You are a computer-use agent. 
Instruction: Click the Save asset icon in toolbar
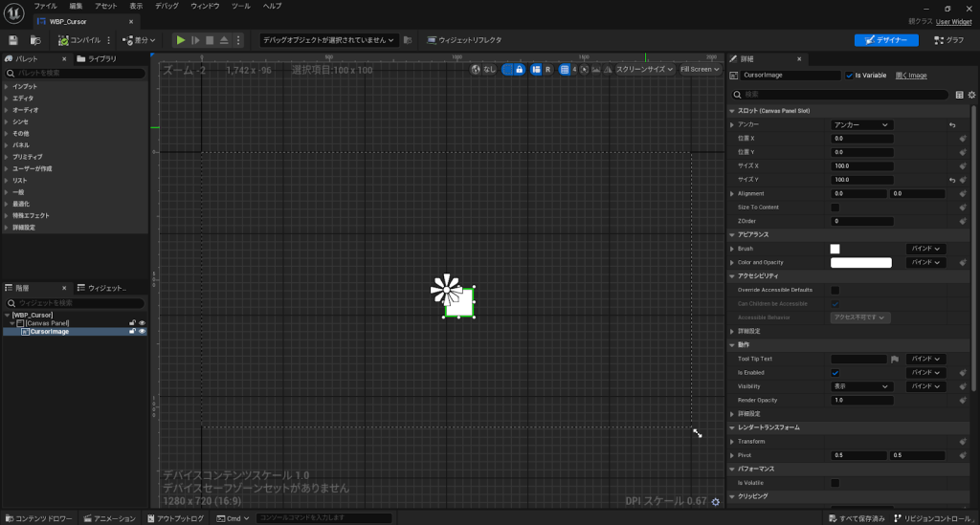coord(13,40)
